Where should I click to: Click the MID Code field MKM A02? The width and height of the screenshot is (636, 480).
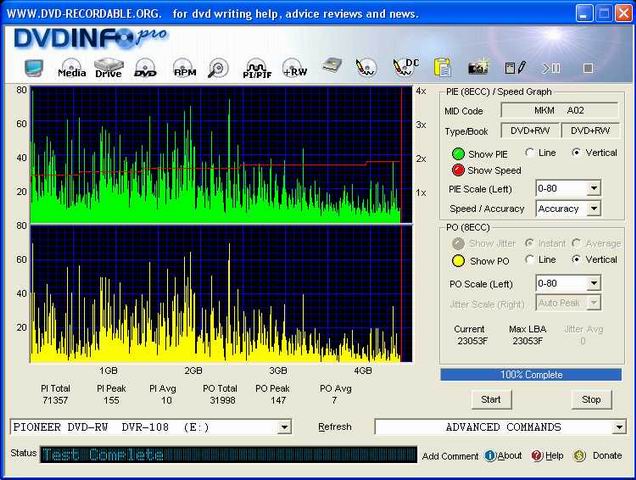pos(559,110)
